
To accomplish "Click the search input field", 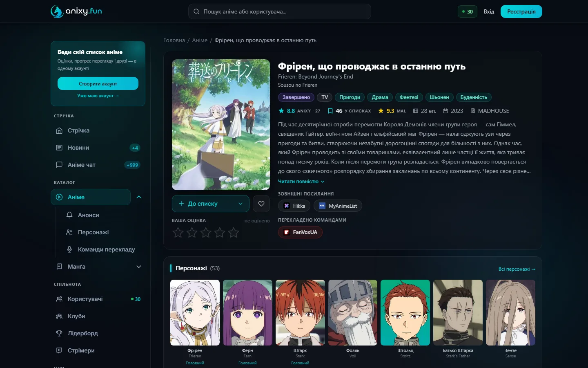I will 280,11.
